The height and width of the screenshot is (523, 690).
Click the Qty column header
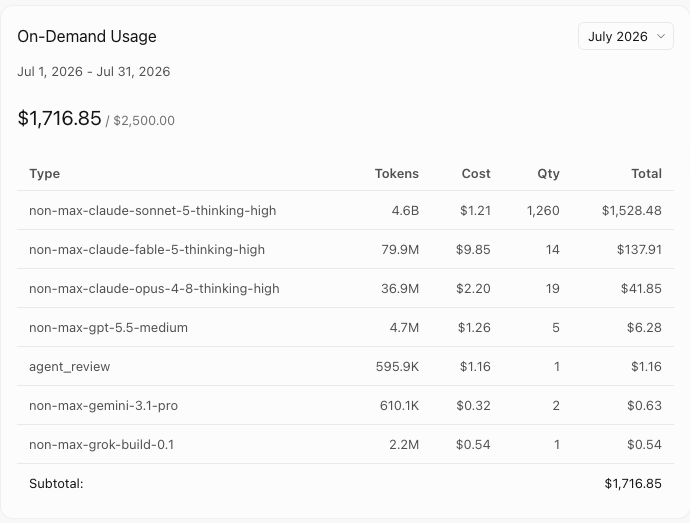point(548,173)
